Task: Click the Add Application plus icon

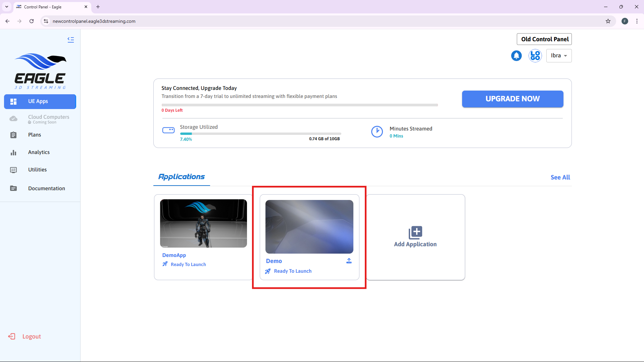Action: click(415, 232)
